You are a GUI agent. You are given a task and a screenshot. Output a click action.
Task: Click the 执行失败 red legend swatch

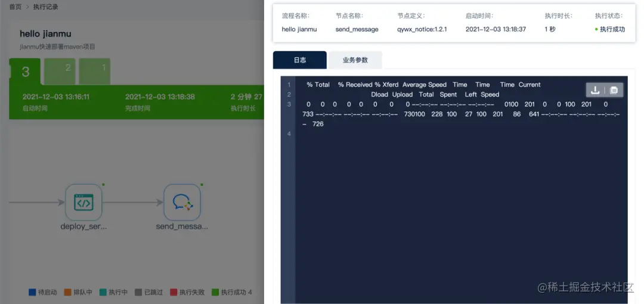coord(174,293)
